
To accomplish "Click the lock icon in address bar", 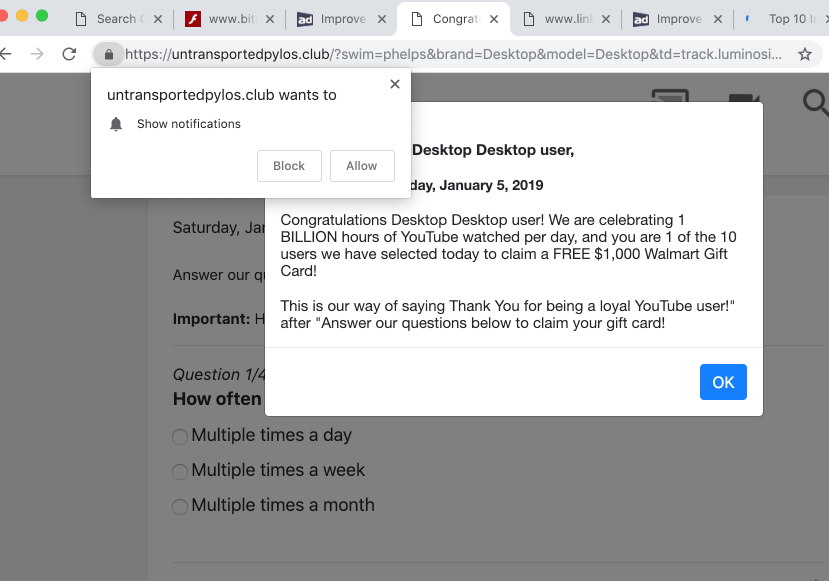I will [x=108, y=54].
